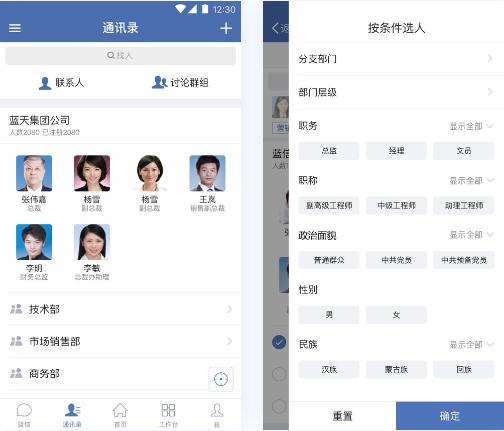Open the messages chat bubble tab icon
This screenshot has width=504, height=431.
[24, 411]
